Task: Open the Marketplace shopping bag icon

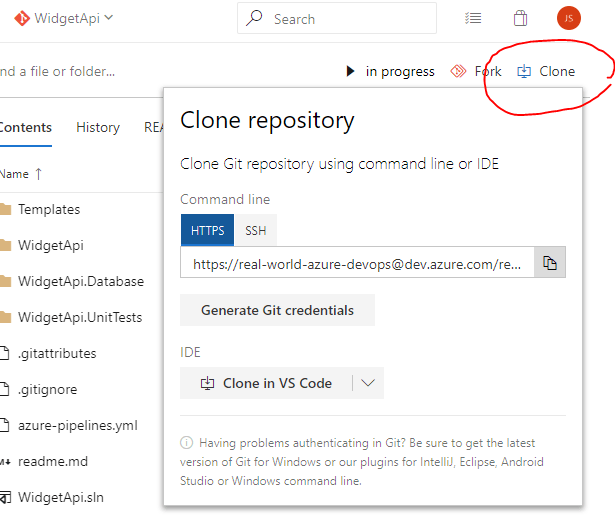Action: point(520,18)
